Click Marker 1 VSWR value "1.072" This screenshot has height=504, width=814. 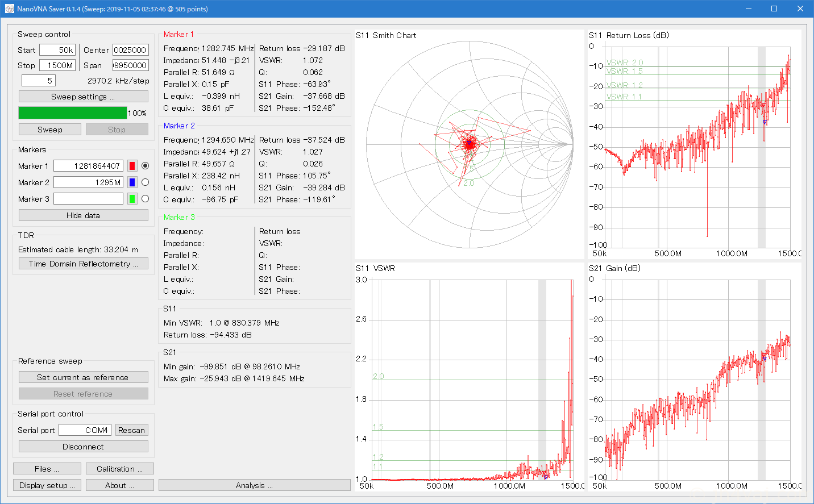pyautogui.click(x=313, y=60)
